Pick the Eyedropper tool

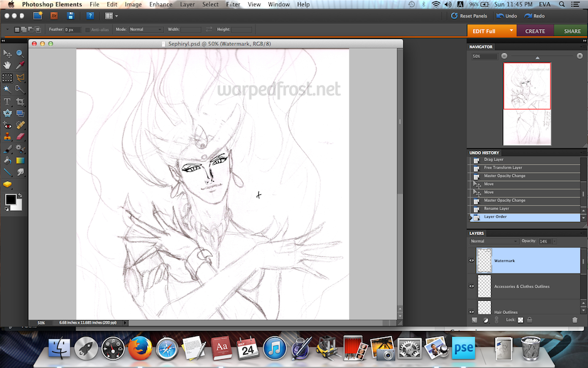(20, 65)
